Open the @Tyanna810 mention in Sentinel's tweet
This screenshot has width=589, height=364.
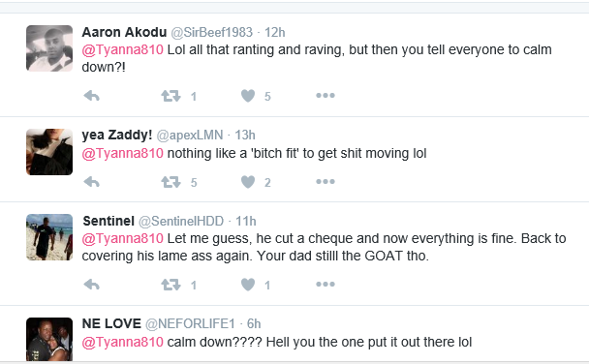(x=122, y=239)
